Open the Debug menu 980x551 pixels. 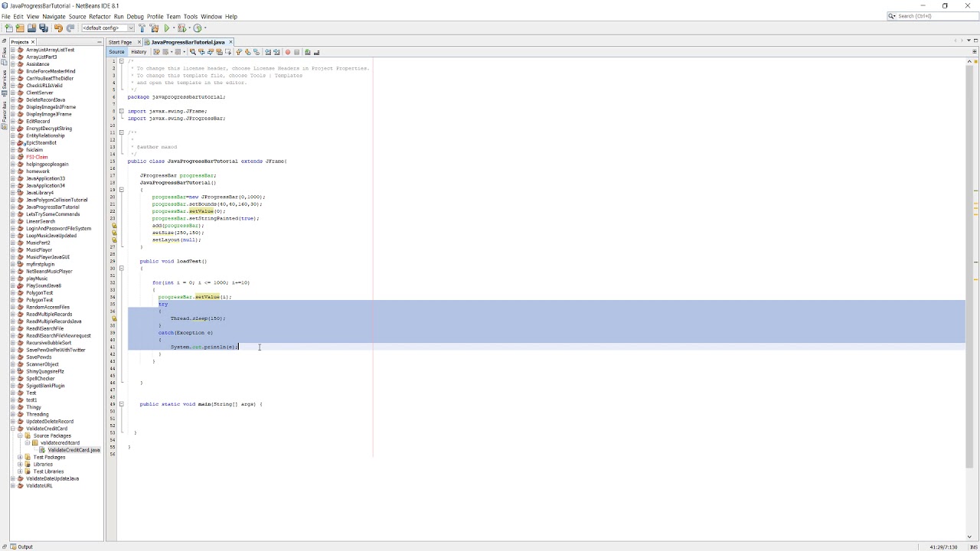pyautogui.click(x=135, y=16)
